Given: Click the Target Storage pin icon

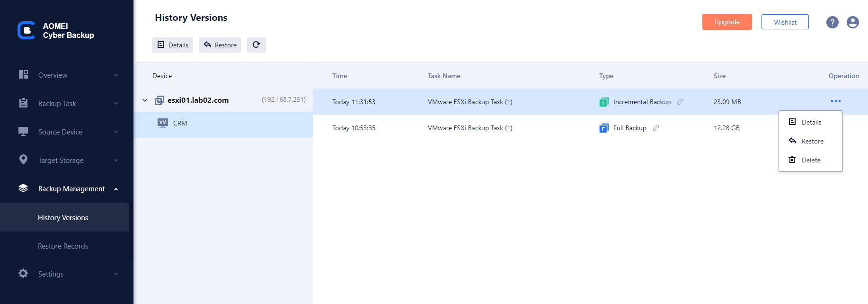Looking at the screenshot, I should pyautogui.click(x=23, y=160).
